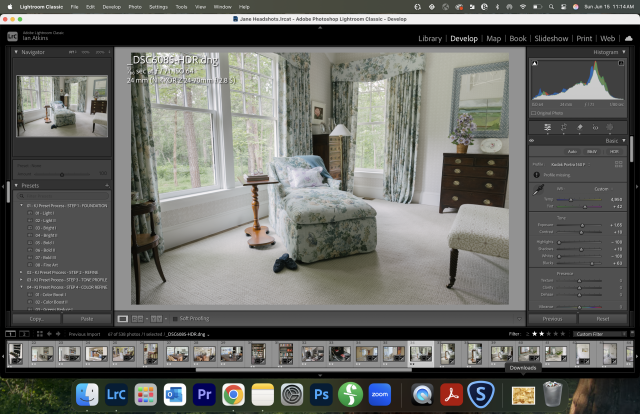Switch to the Library module
The height and width of the screenshot is (414, 640).
430,38
